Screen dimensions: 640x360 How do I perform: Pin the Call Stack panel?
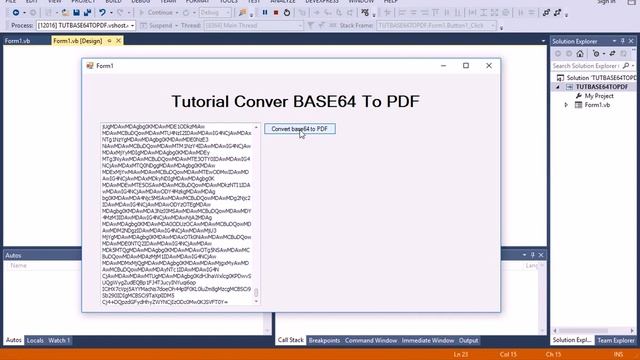coord(532,255)
